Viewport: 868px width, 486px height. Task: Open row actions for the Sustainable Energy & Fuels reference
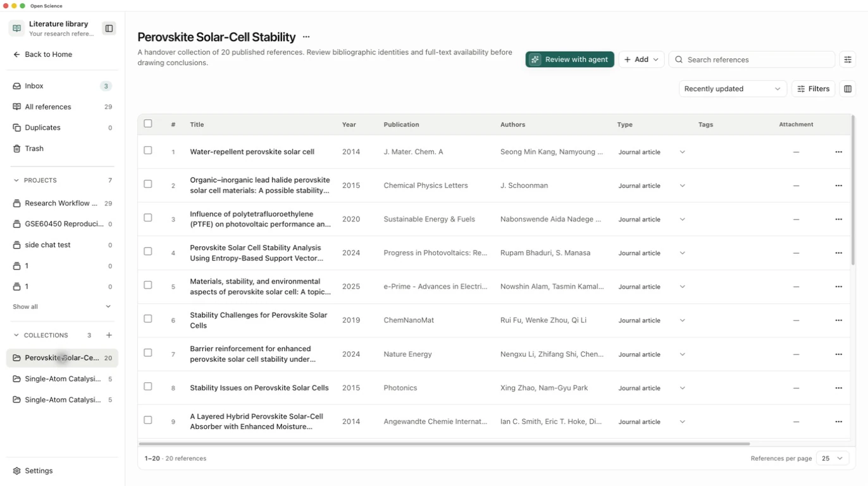tap(839, 220)
